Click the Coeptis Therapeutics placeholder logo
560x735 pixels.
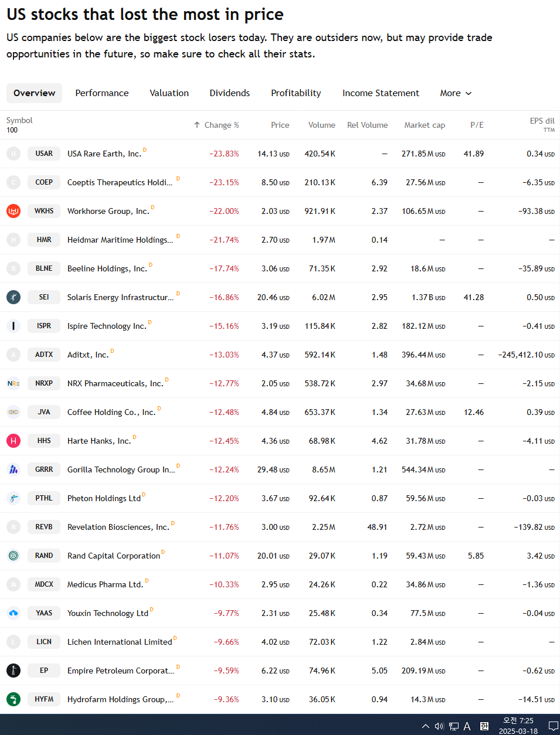coord(13,182)
